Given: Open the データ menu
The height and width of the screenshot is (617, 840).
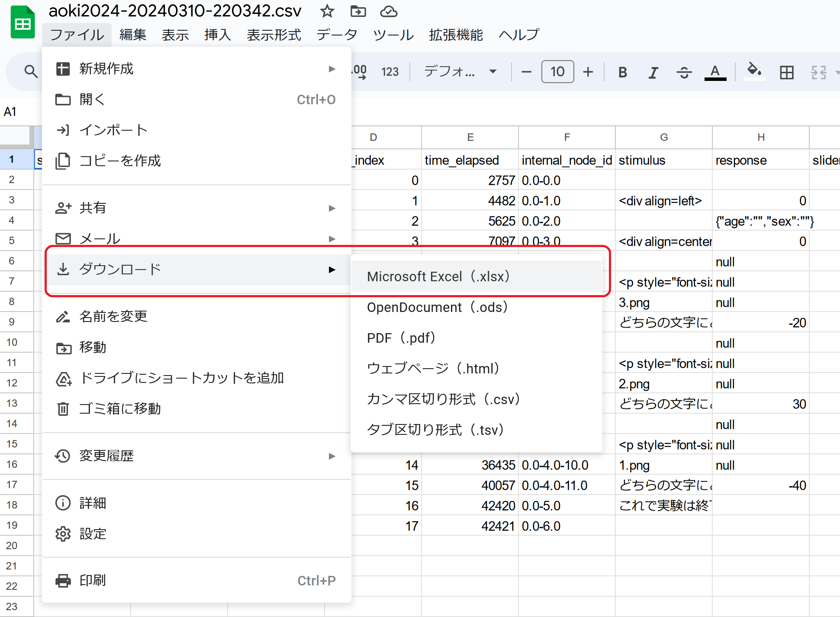Looking at the screenshot, I should (337, 35).
